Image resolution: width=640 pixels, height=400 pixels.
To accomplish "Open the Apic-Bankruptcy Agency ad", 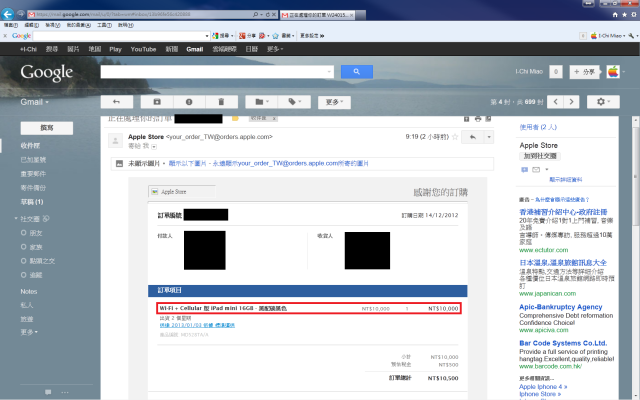I will tap(560, 307).
